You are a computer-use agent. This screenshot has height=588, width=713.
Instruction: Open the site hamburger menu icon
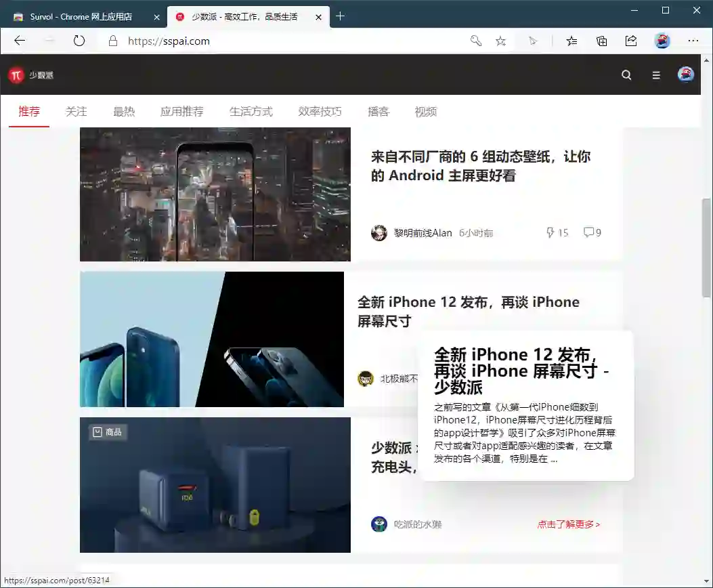656,75
